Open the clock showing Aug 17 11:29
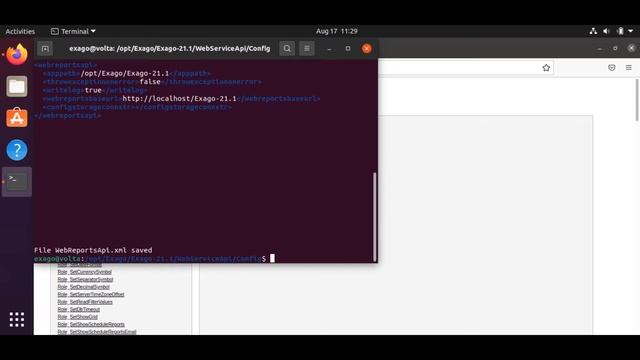The image size is (640, 360). point(337,31)
